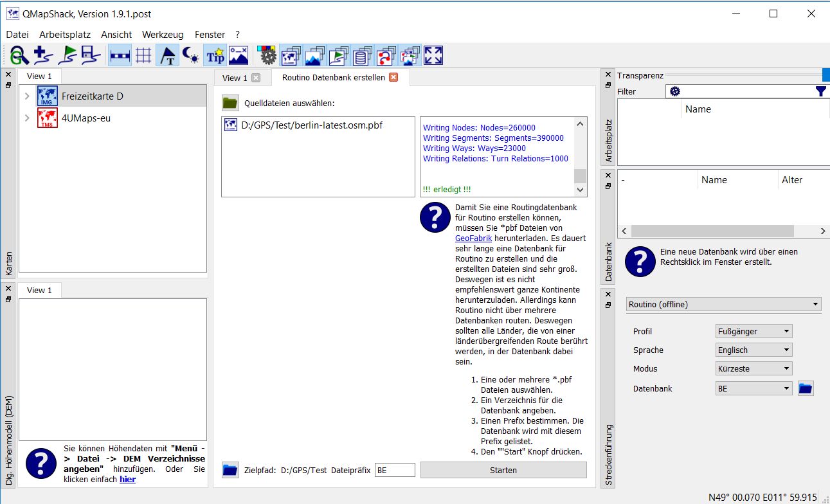Click the Quelldateien auswählen folder icon

point(230,103)
